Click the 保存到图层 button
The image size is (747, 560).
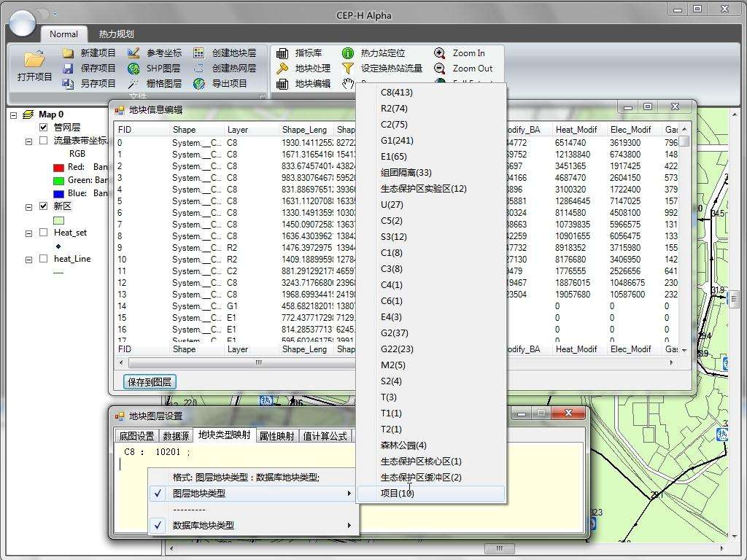[x=150, y=382]
